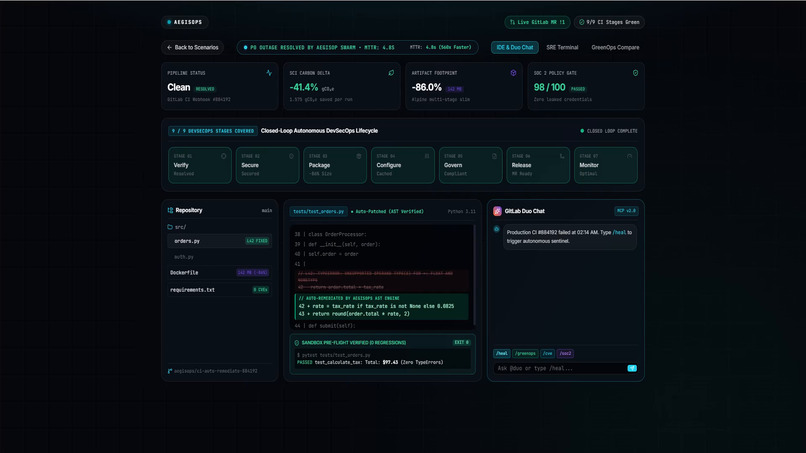Click the Release stage icon

pyautogui.click(x=562, y=156)
